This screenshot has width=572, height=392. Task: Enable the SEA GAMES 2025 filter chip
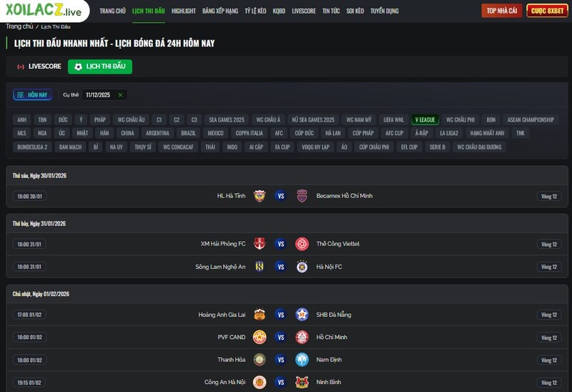pos(227,119)
